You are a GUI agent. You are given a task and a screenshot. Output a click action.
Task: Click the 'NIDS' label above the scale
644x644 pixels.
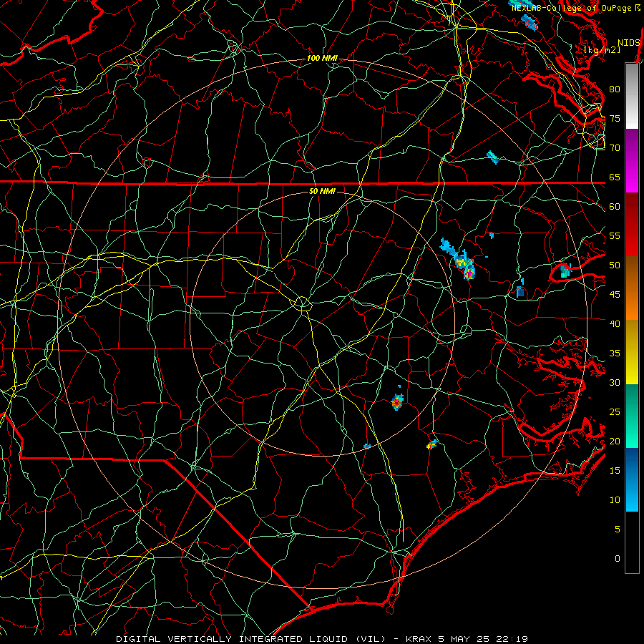tap(629, 43)
